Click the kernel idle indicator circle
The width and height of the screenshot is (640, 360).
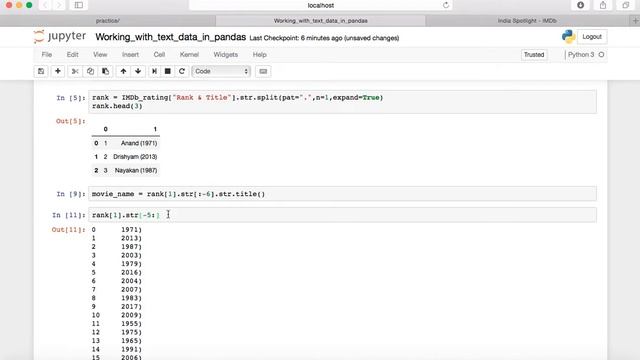tap(601, 55)
